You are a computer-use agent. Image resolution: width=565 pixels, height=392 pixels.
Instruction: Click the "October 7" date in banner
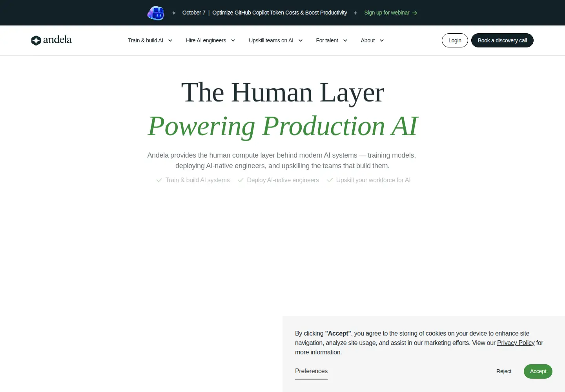194,13
